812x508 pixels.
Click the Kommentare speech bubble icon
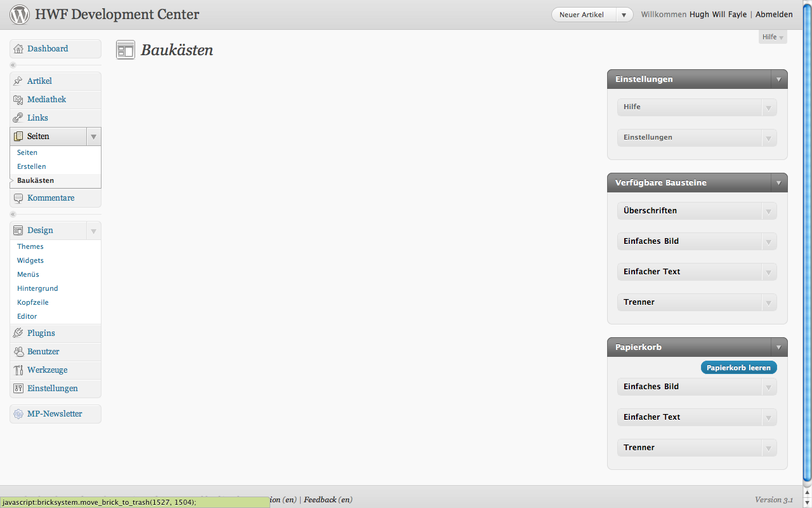click(18, 198)
